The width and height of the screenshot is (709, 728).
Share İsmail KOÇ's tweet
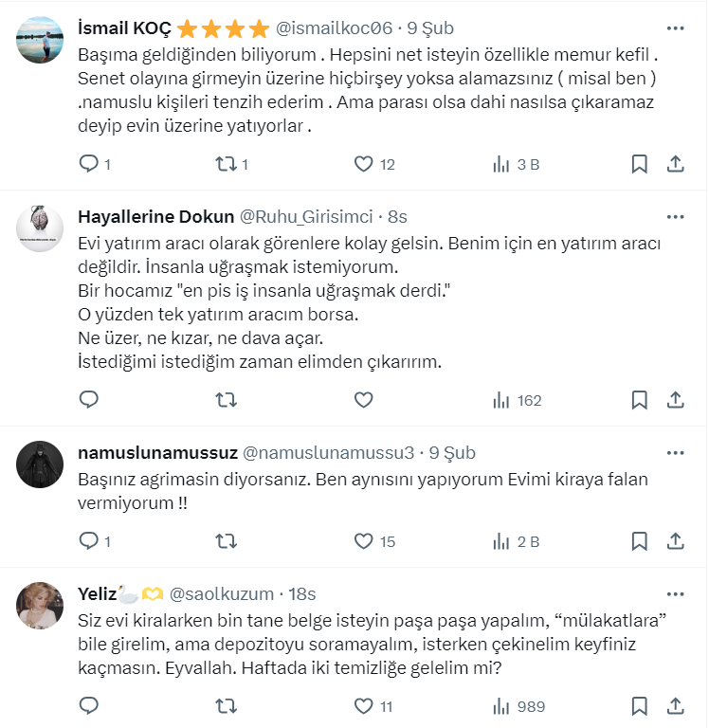(x=675, y=164)
